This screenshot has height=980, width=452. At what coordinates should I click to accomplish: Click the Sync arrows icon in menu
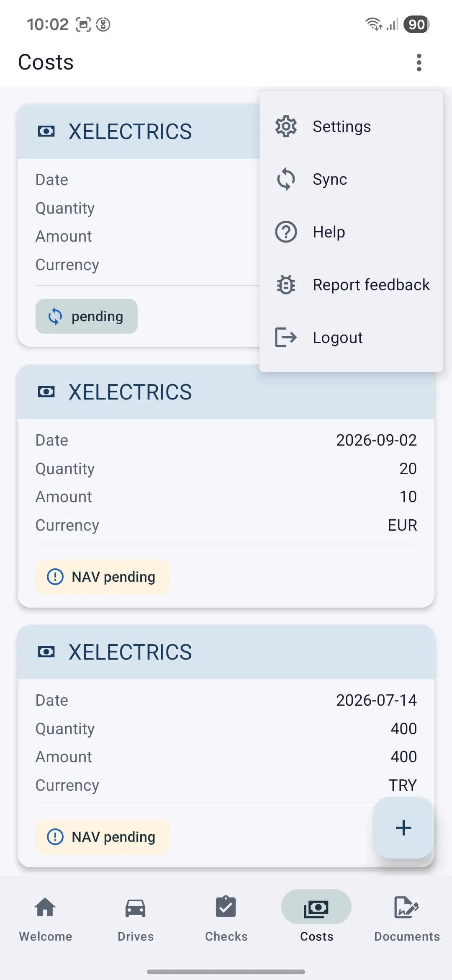coord(286,179)
